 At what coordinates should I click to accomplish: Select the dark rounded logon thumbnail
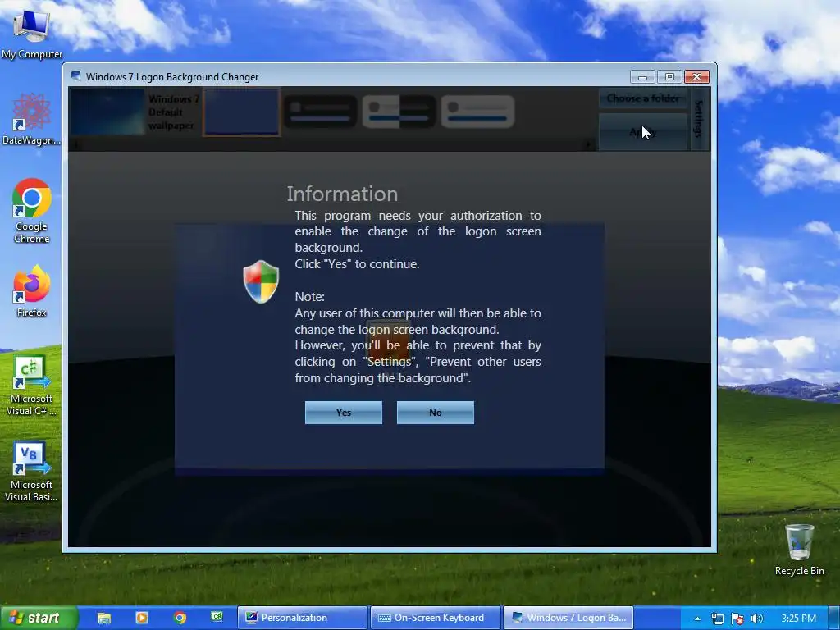pos(321,112)
